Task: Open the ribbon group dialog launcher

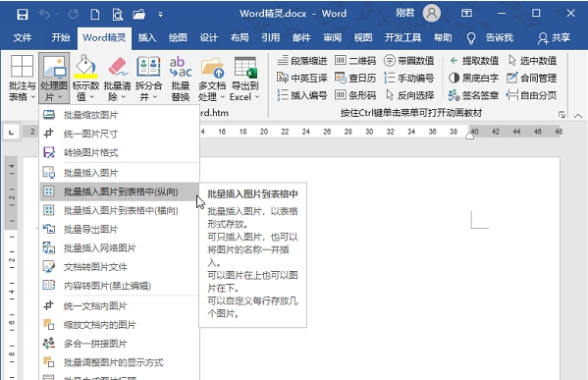Action: click(561, 115)
